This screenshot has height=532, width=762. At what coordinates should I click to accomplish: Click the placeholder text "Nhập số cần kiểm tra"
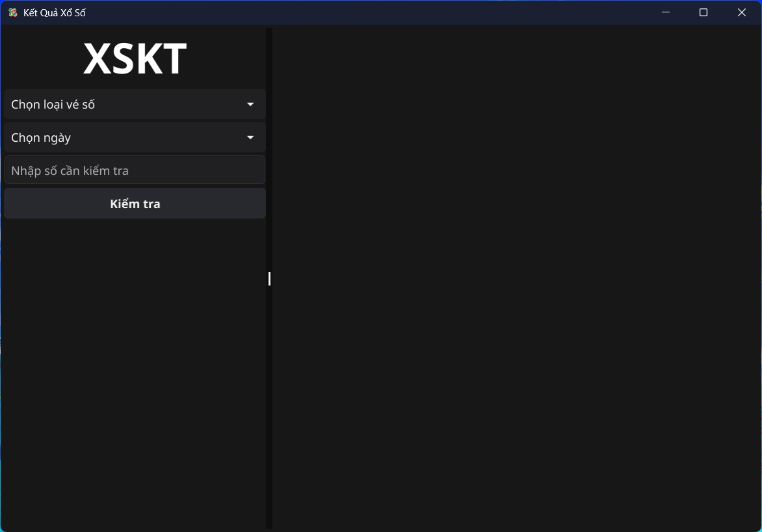click(x=69, y=170)
